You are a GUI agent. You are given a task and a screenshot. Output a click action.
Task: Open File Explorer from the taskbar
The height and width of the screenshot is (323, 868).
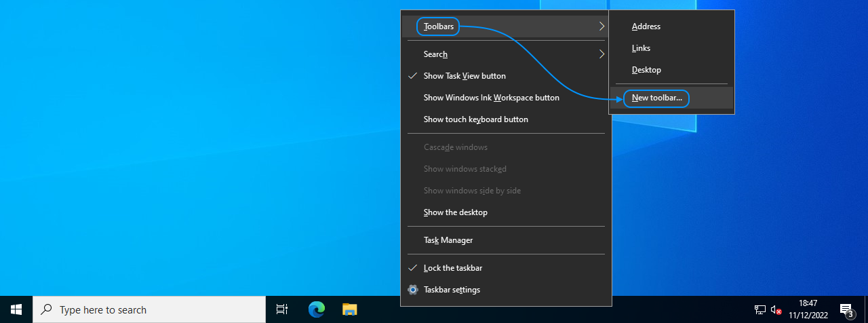coord(349,309)
